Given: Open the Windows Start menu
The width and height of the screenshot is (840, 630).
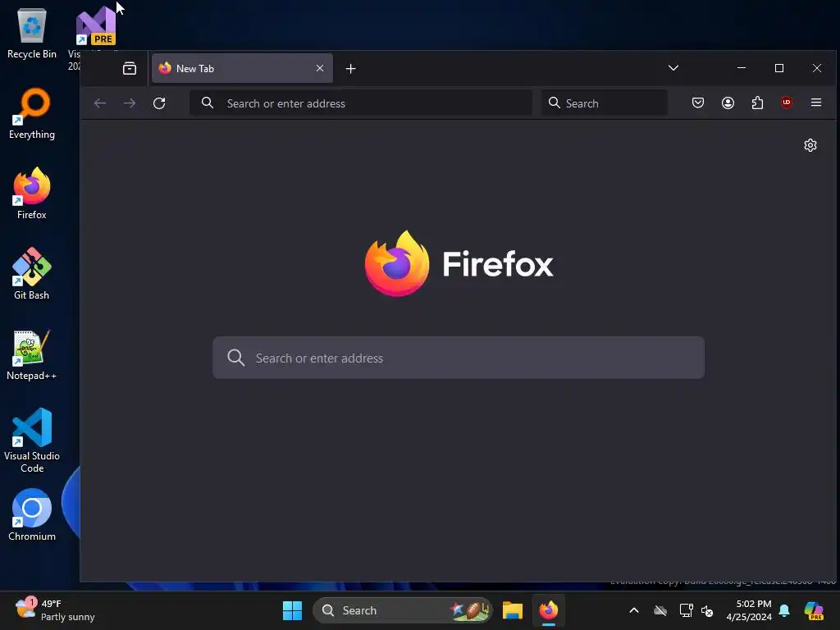Looking at the screenshot, I should pos(293,610).
